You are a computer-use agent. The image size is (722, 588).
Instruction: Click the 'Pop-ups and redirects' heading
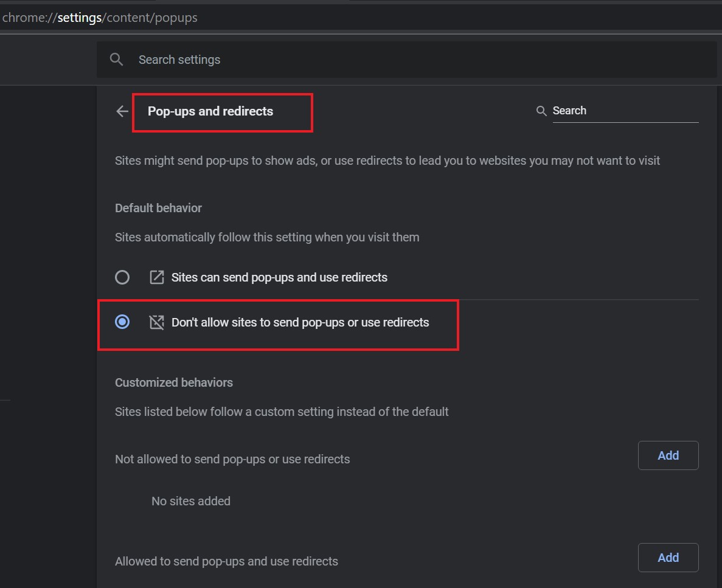click(x=210, y=111)
